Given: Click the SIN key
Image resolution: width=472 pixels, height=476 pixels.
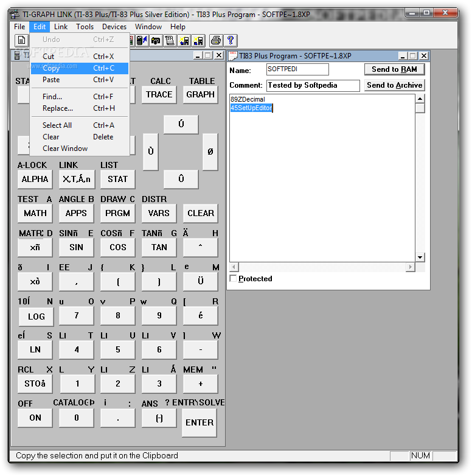Looking at the screenshot, I should click(x=76, y=247).
